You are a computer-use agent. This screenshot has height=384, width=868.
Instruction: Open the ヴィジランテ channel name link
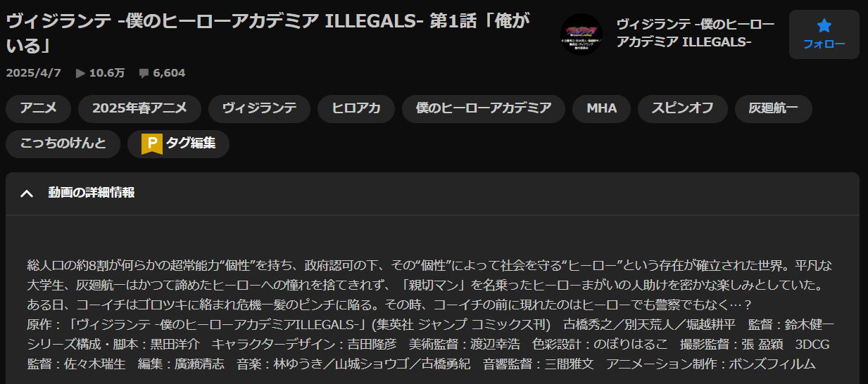pyautogui.click(x=695, y=34)
